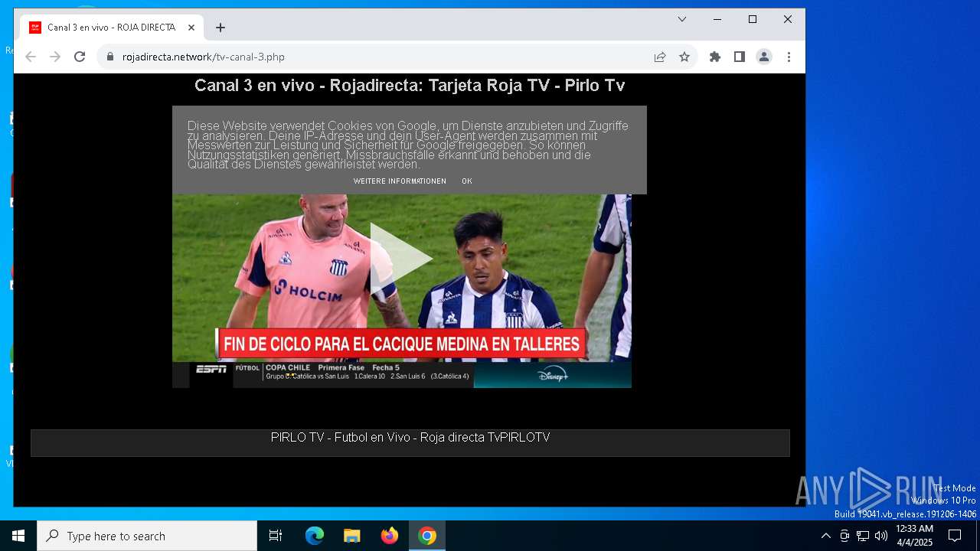Maximize the Chrome window

pos(753,19)
